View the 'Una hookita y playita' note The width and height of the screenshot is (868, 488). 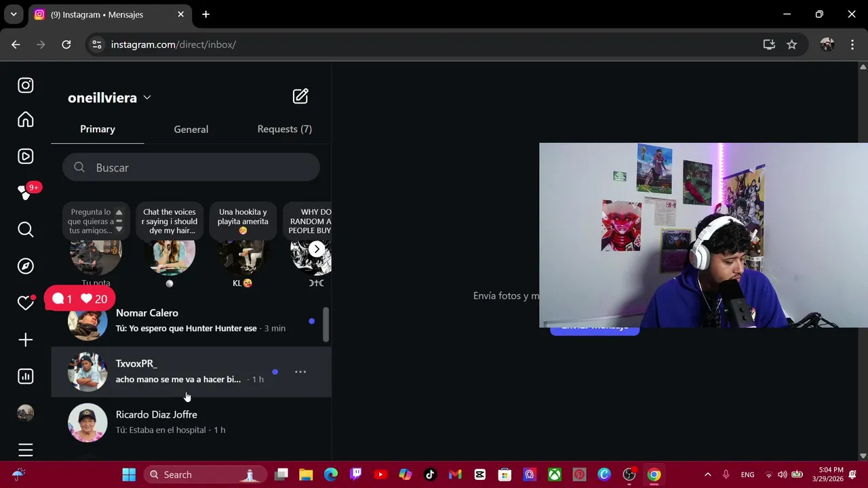coord(243,222)
